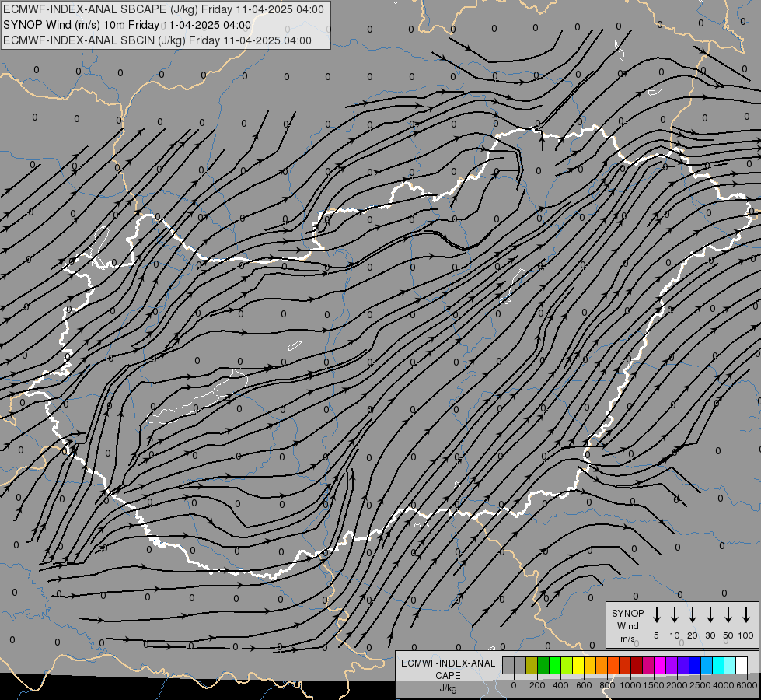The height and width of the screenshot is (700, 761).
Task: Pick the bright green CAPE legend swatch
Action: coord(555,665)
